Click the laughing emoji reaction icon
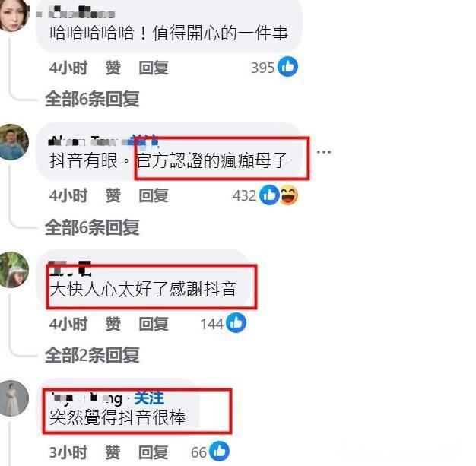The width and height of the screenshot is (476, 466). click(x=289, y=195)
